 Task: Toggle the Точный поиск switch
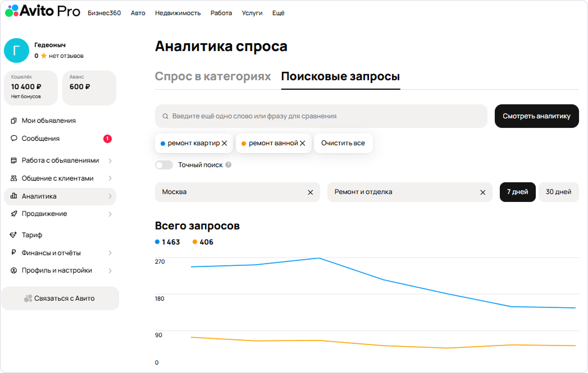pyautogui.click(x=164, y=165)
